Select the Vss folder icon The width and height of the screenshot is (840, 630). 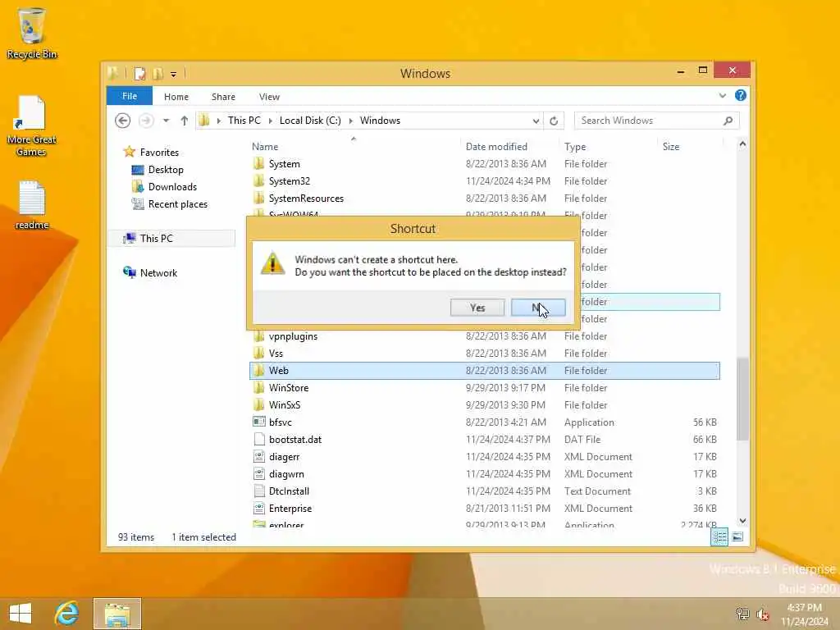(259, 353)
